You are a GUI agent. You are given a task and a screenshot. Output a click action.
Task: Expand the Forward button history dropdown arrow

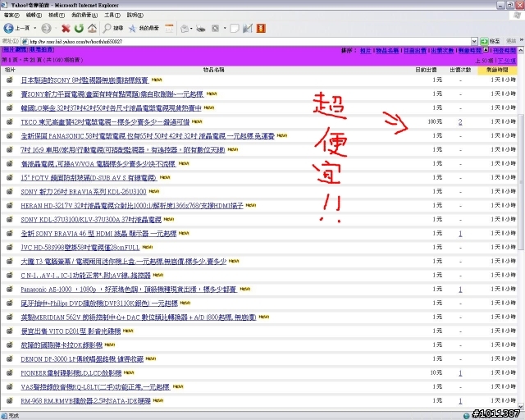tap(56, 29)
